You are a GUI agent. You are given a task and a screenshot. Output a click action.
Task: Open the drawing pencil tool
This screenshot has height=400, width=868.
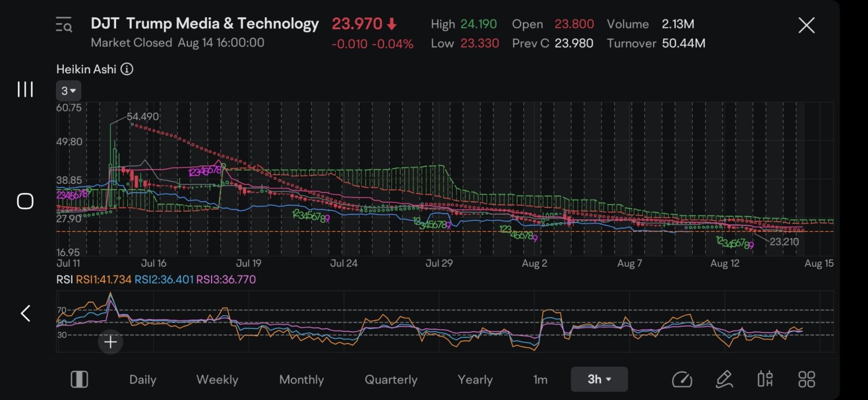[724, 379]
